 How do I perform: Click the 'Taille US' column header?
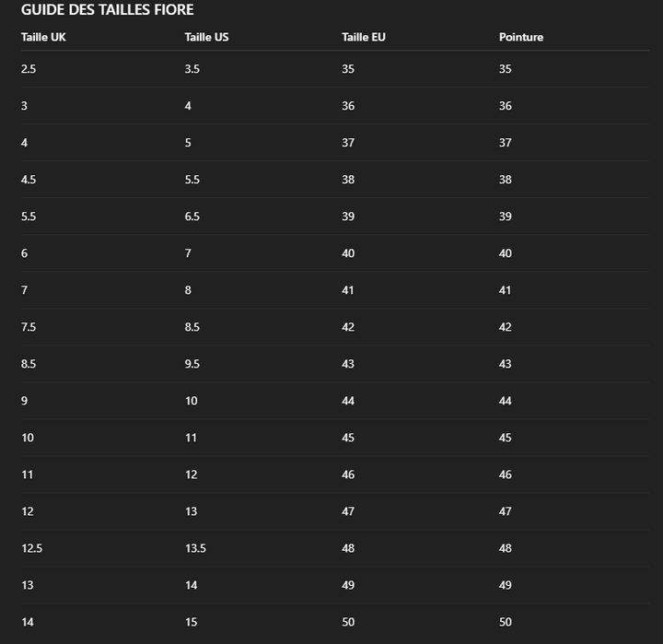[x=206, y=38]
